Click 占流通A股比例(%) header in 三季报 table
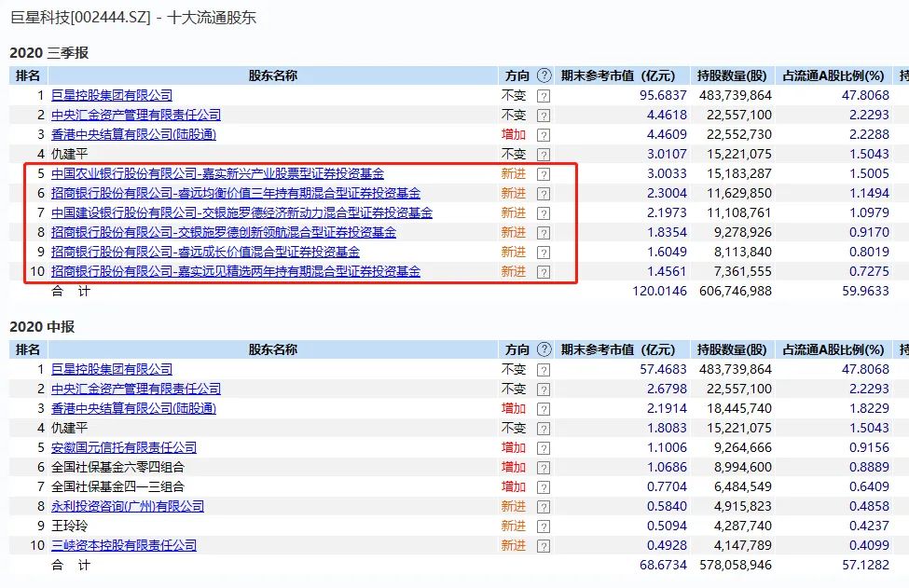 (833, 75)
